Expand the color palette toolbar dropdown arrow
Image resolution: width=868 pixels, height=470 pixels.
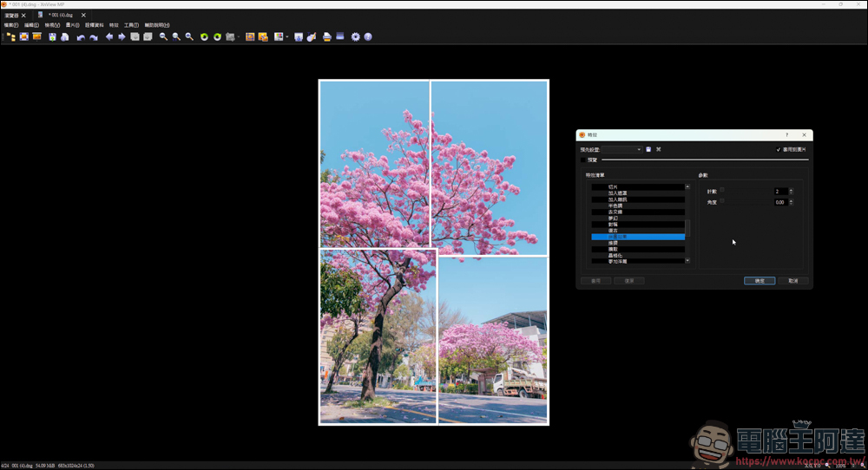pos(287,37)
